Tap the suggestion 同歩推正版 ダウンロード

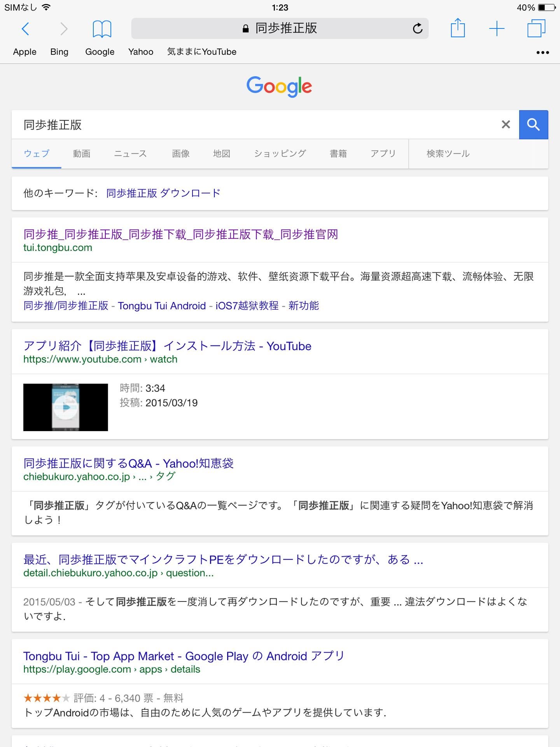163,193
